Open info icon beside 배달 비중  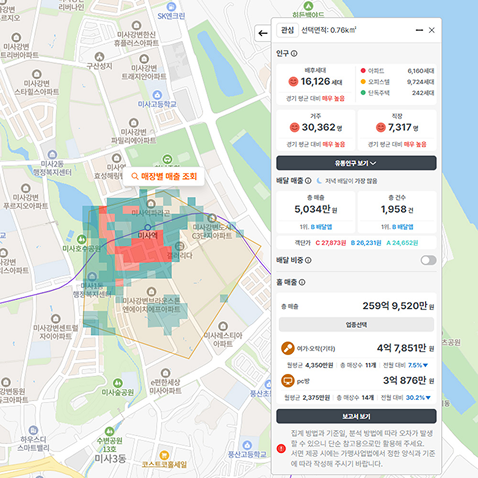click(308, 260)
